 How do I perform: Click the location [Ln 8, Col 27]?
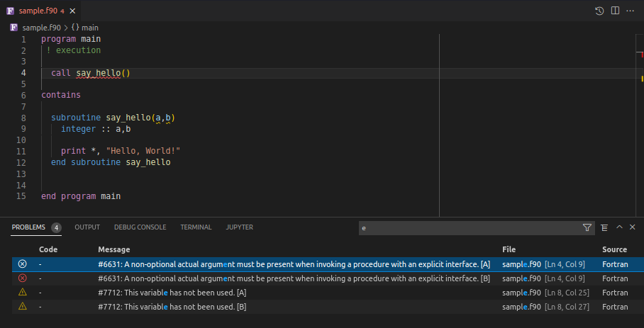click(x=567, y=307)
